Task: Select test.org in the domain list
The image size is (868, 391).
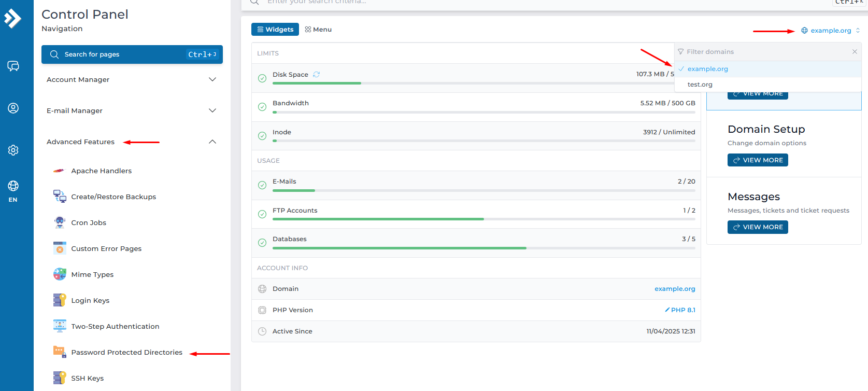Action: [x=700, y=85]
